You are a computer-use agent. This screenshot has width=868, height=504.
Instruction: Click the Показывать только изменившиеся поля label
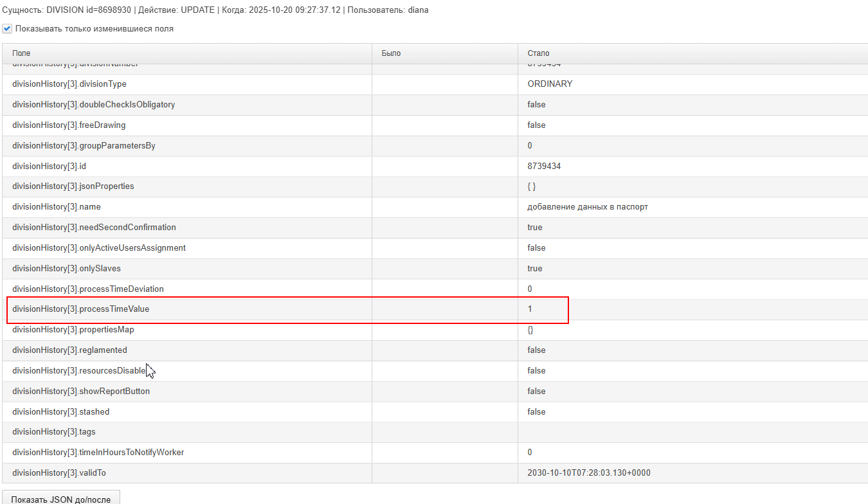[x=95, y=29]
